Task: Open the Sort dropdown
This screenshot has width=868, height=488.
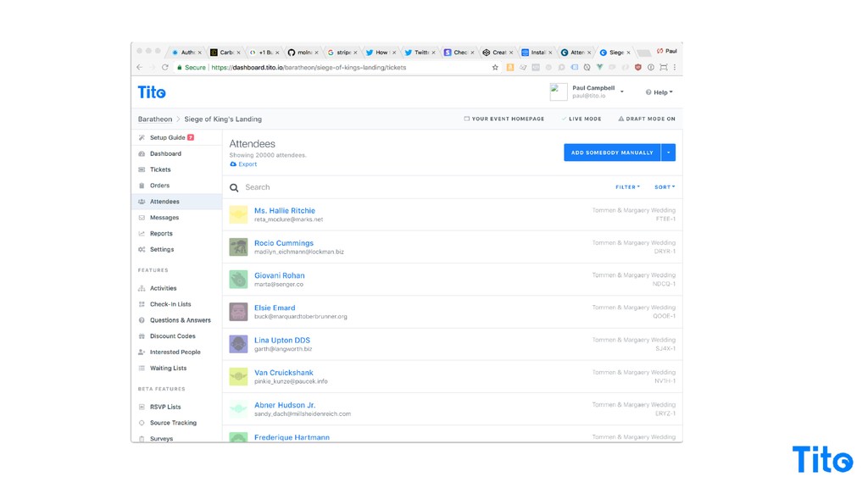Action: click(665, 187)
